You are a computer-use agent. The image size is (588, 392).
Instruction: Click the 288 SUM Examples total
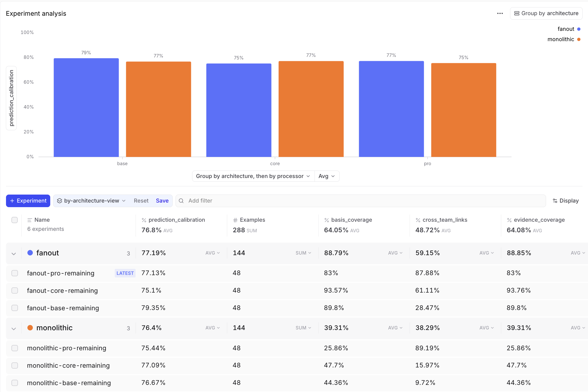tap(245, 230)
